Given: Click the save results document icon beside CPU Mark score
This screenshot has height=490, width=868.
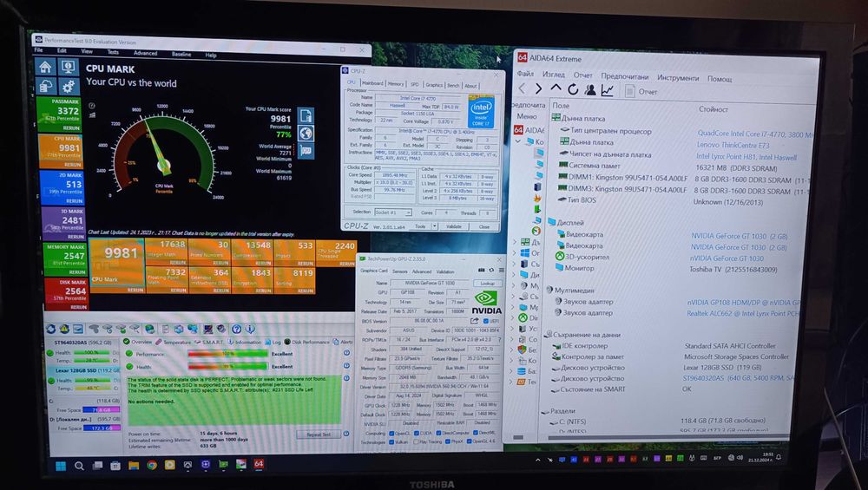Looking at the screenshot, I should [x=306, y=115].
